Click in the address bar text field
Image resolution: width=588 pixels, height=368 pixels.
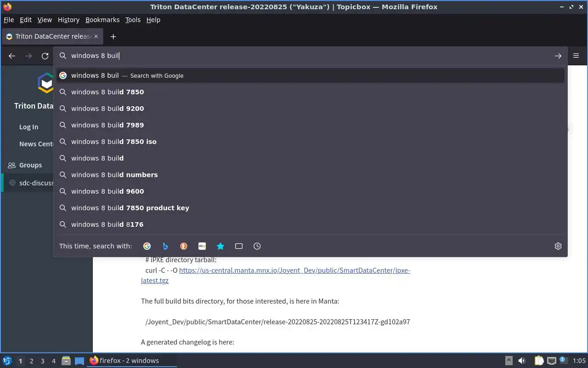pos(310,56)
